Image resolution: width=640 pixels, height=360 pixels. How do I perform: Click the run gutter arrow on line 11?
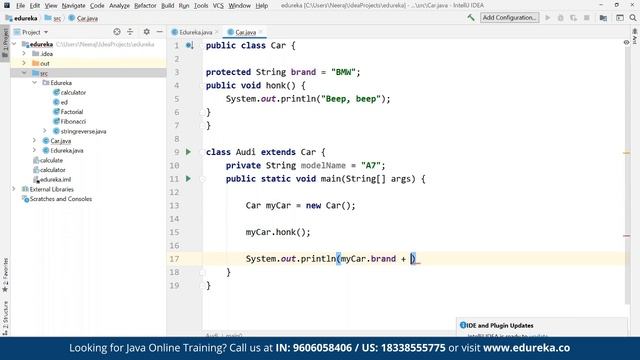[188, 178]
